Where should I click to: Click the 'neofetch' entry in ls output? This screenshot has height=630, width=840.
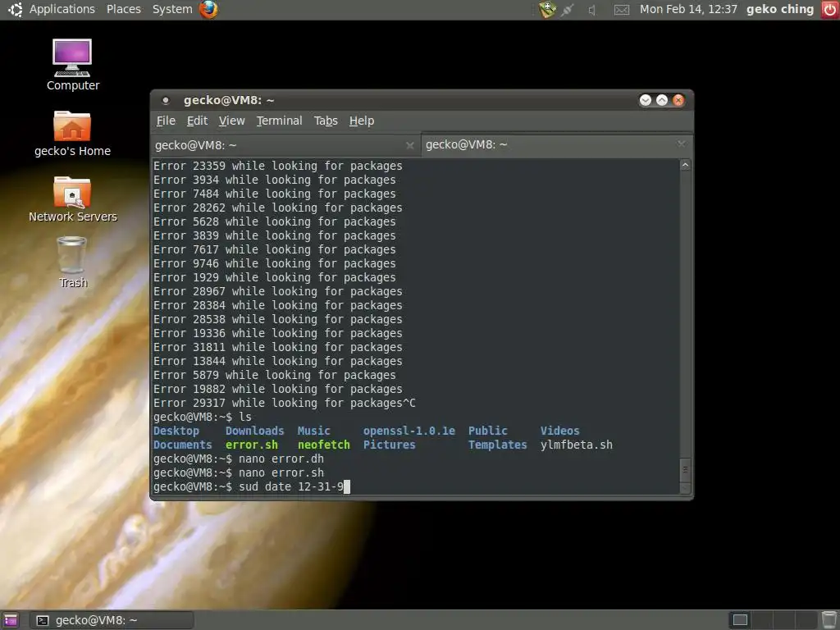coord(323,445)
